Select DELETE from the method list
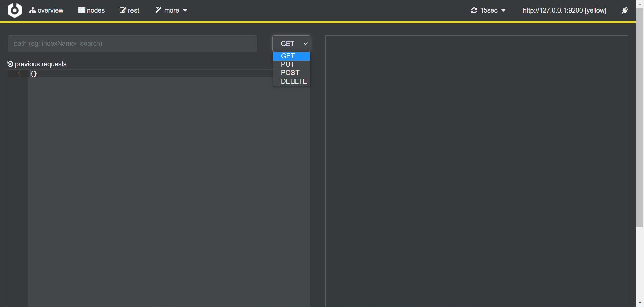The width and height of the screenshot is (644, 307). coord(294,81)
